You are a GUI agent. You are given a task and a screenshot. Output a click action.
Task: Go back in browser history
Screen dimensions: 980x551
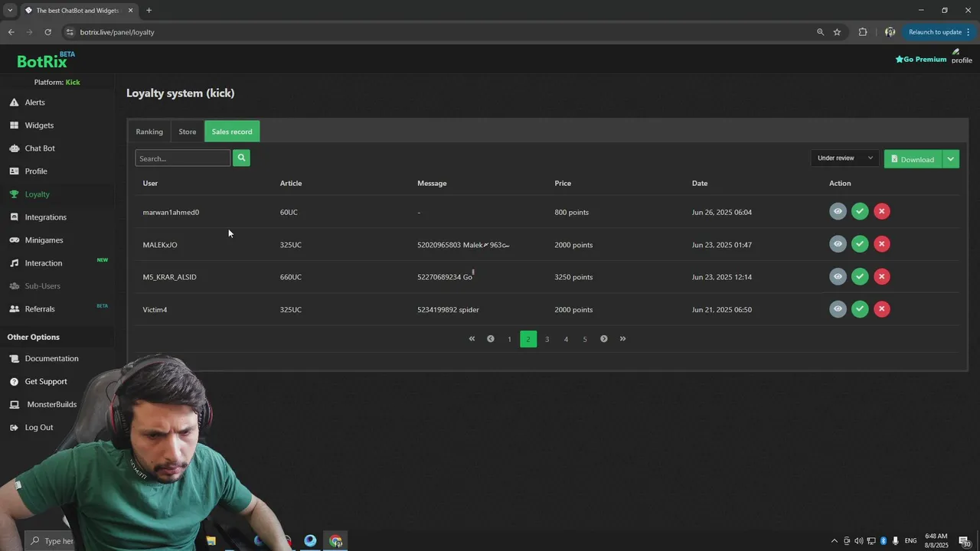11,32
